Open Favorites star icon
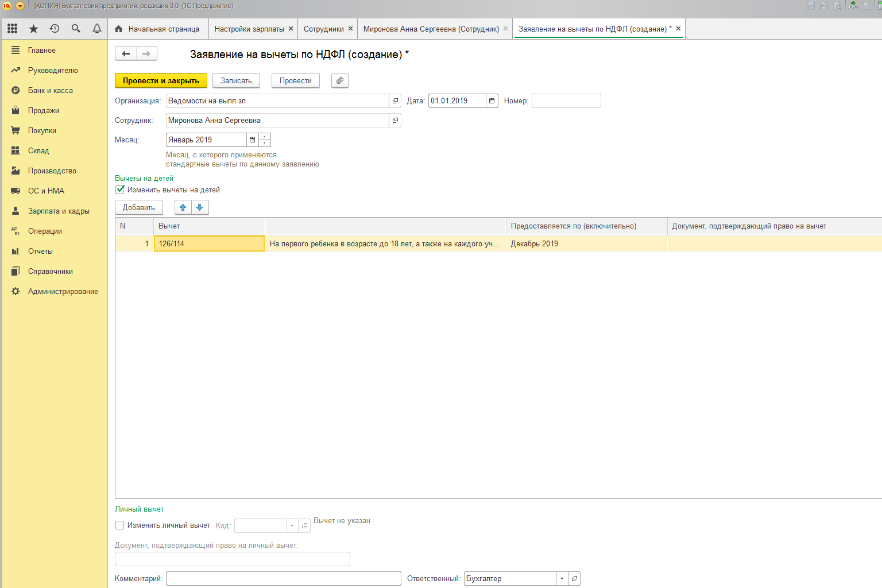882x588 pixels. tap(34, 29)
